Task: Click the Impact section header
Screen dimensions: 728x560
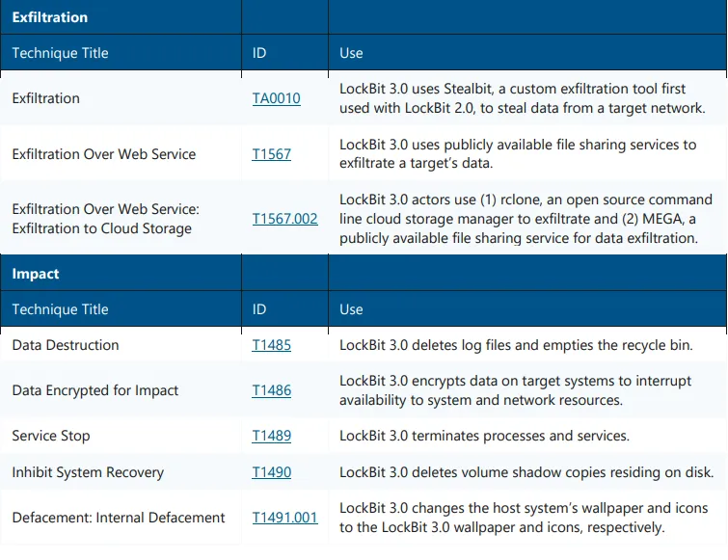Action: click(x=36, y=274)
